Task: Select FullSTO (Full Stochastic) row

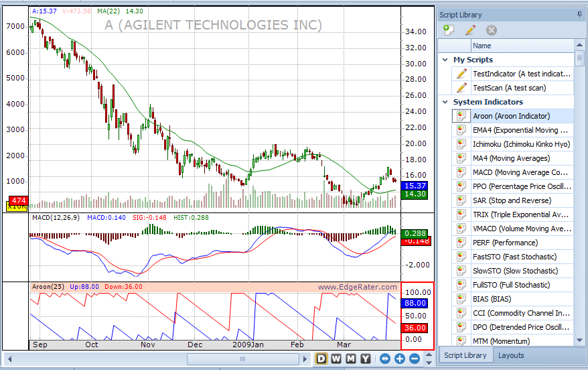Action: [512, 285]
